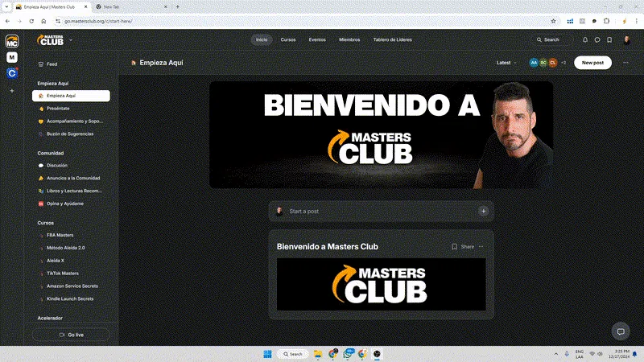
Task: Open a new browser tab
Action: pyautogui.click(x=177, y=6)
